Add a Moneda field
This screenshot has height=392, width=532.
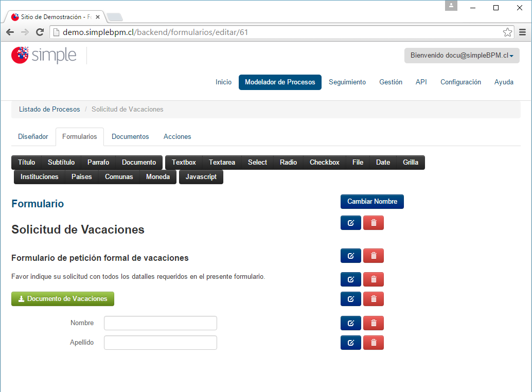[158, 177]
